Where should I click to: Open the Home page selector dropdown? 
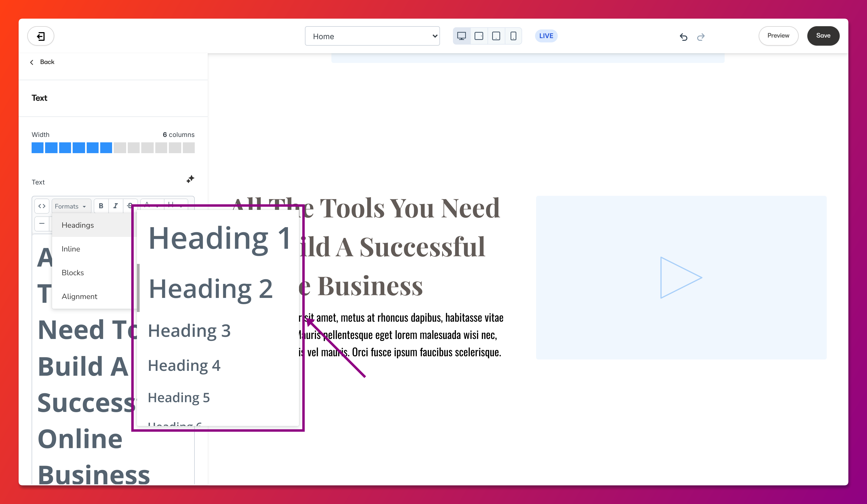(372, 36)
